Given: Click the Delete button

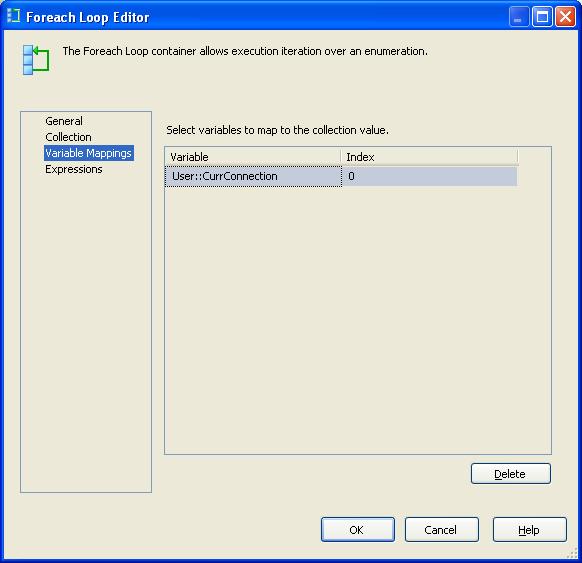Looking at the screenshot, I should [x=511, y=474].
